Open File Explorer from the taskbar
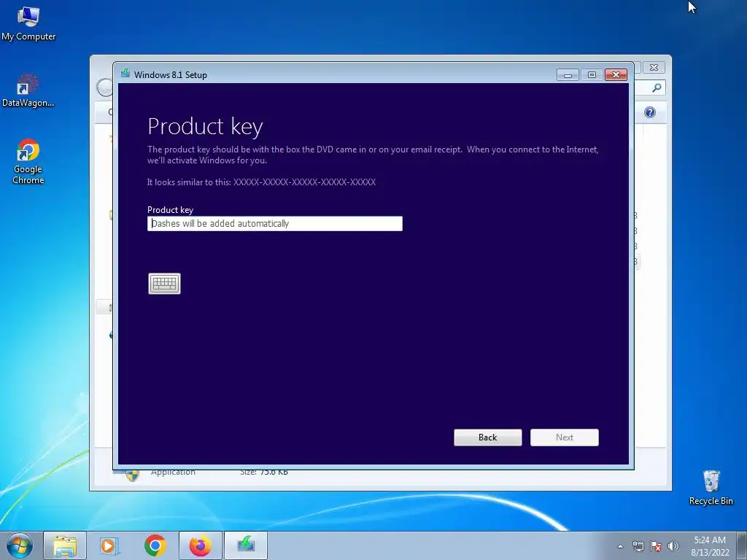This screenshot has width=747, height=560. [x=65, y=545]
